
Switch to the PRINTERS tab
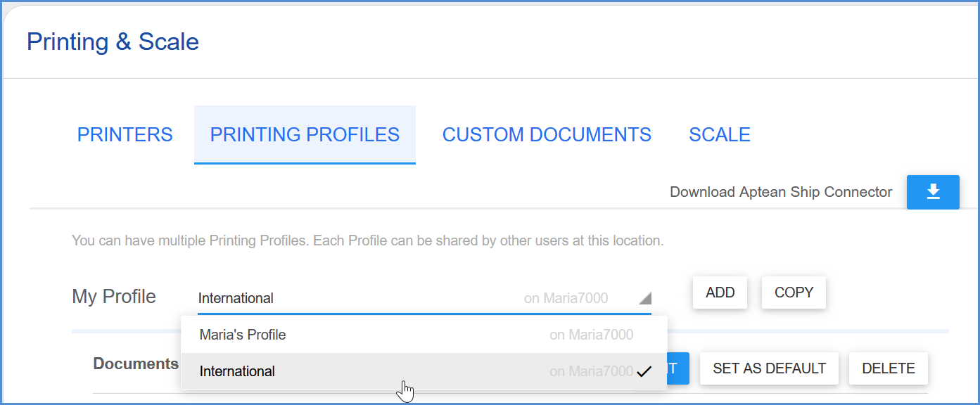[125, 134]
